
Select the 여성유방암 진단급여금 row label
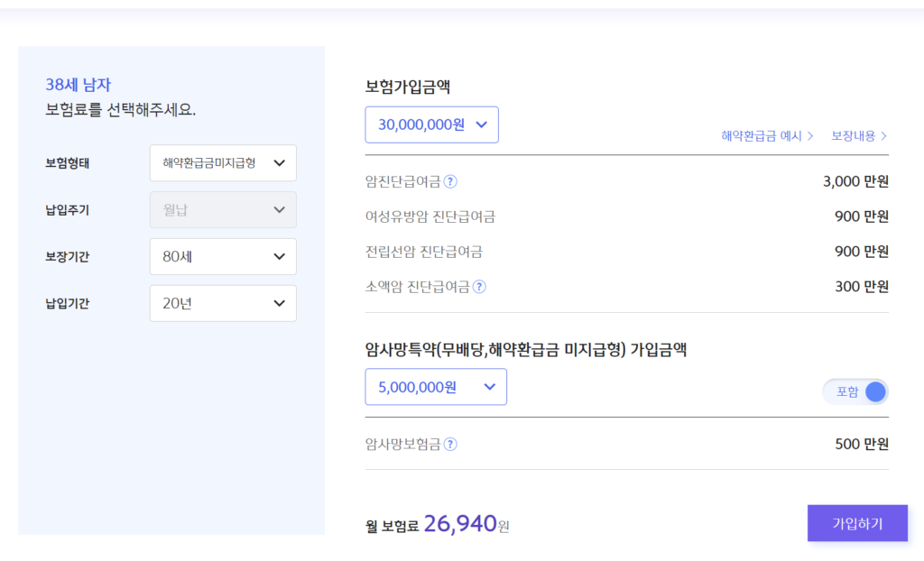[x=430, y=216]
